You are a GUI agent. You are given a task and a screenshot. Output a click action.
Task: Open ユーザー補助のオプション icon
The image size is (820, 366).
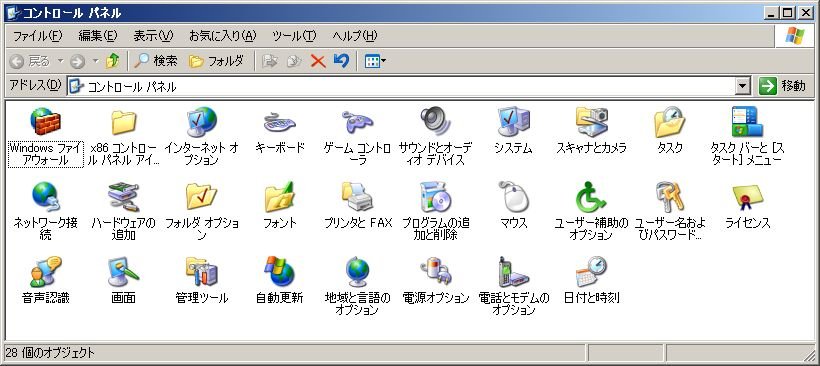pyautogui.click(x=591, y=197)
